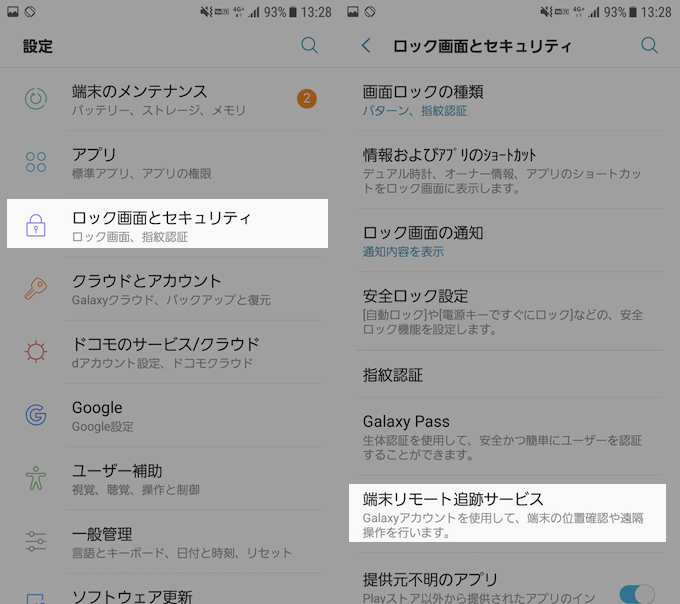Screen dimensions: 680x604
Task: Tap the Google G icon
Action: pyautogui.click(x=36, y=415)
